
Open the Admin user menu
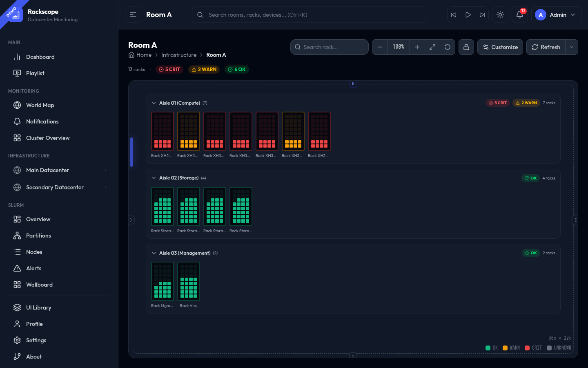tap(556, 15)
